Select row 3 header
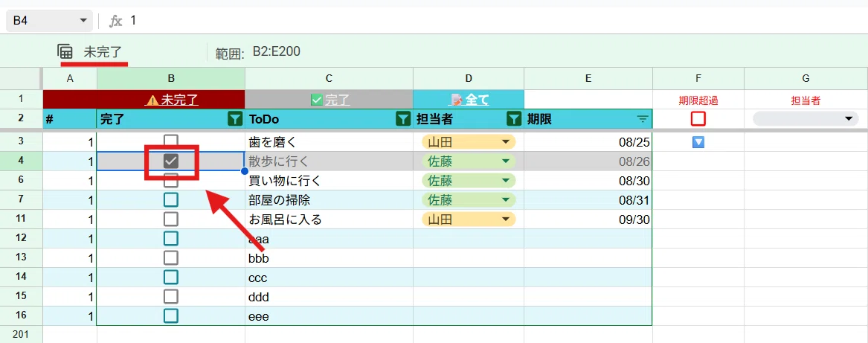Viewport: 868px width, 343px height. coord(21,142)
